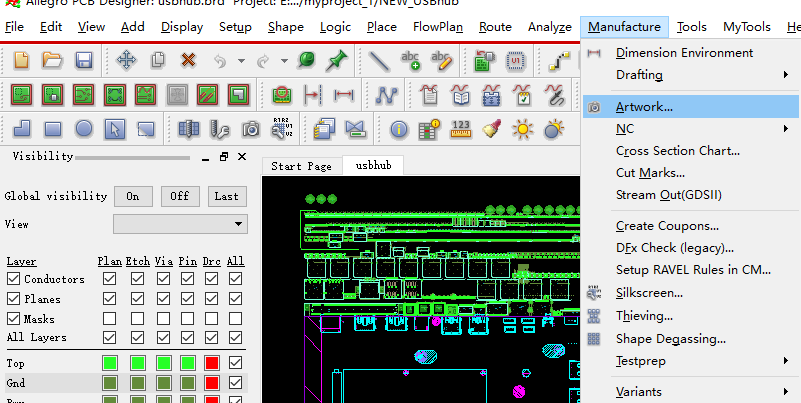Screen dimensions: 801x403
Task: Uncheck the Gnd row All checkbox
Action: [x=235, y=383]
